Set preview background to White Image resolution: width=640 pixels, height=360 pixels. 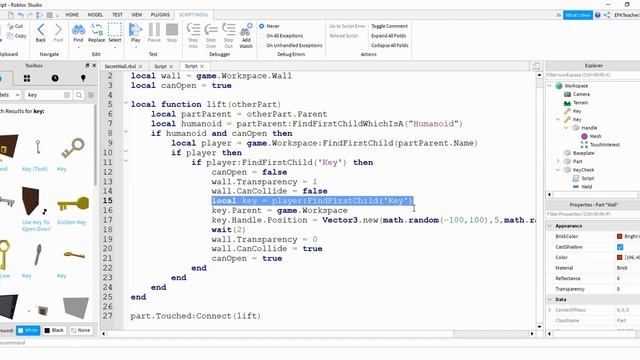(x=28, y=330)
